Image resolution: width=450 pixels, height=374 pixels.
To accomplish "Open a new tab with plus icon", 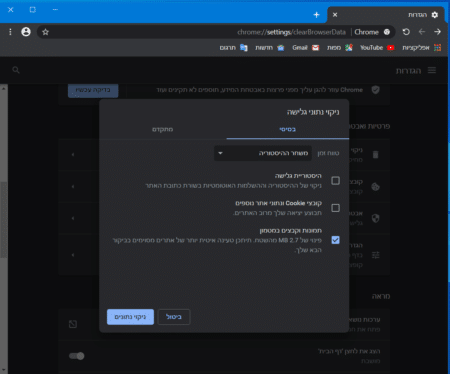I will click(x=316, y=15).
